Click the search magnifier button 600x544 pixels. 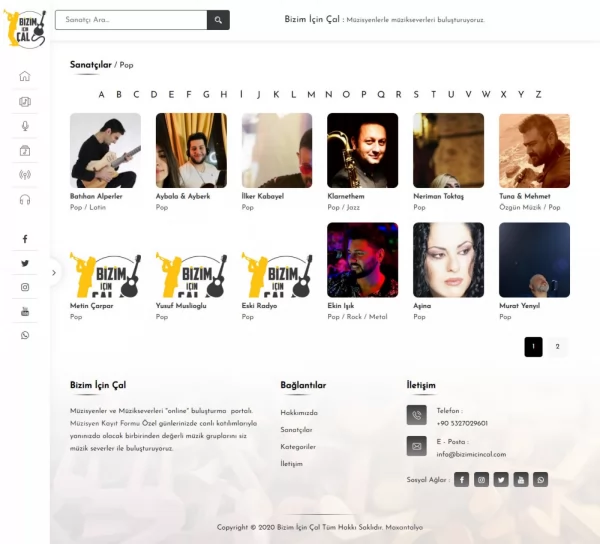point(218,20)
